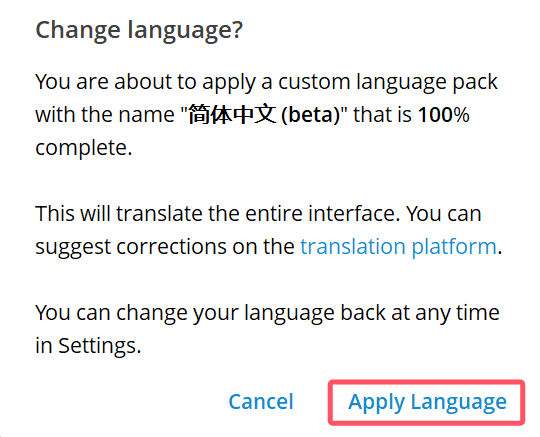Click the phrase "entire interface"

322,214
